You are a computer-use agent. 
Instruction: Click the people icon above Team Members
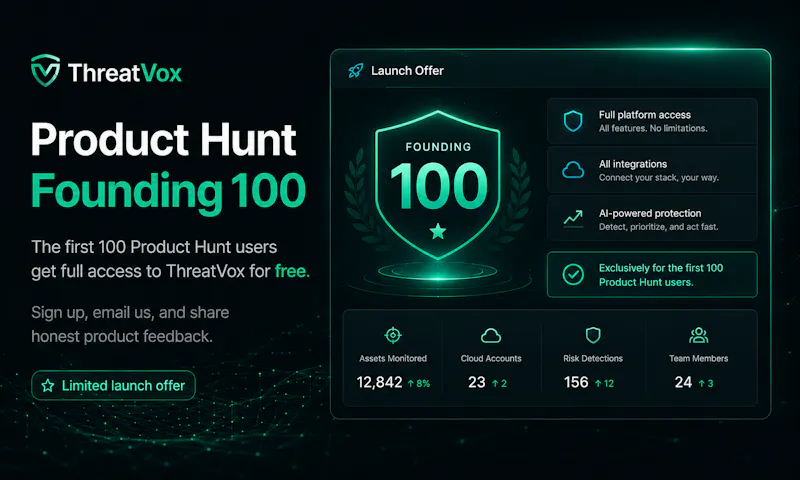pos(698,335)
